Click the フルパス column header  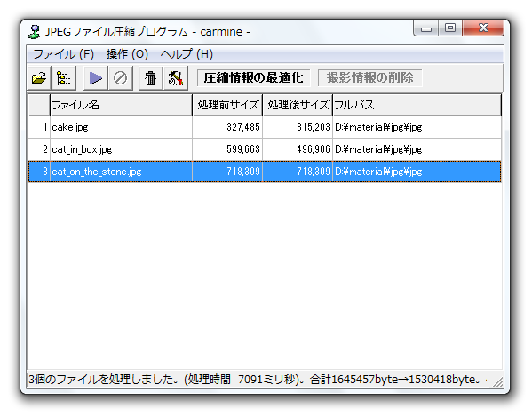(417, 105)
